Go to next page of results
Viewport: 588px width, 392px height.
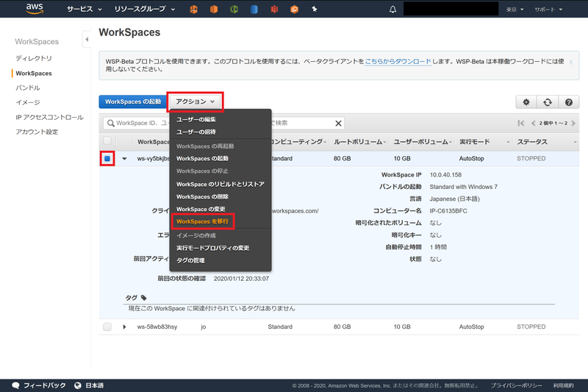[573, 123]
